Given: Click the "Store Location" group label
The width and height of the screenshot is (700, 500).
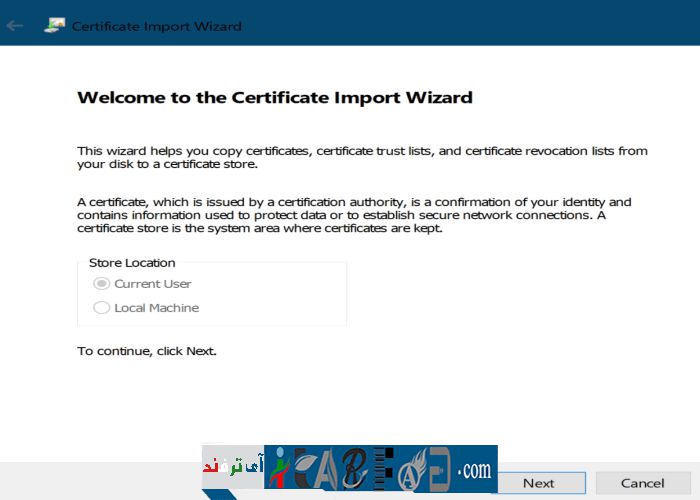Looking at the screenshot, I should pyautogui.click(x=132, y=263).
